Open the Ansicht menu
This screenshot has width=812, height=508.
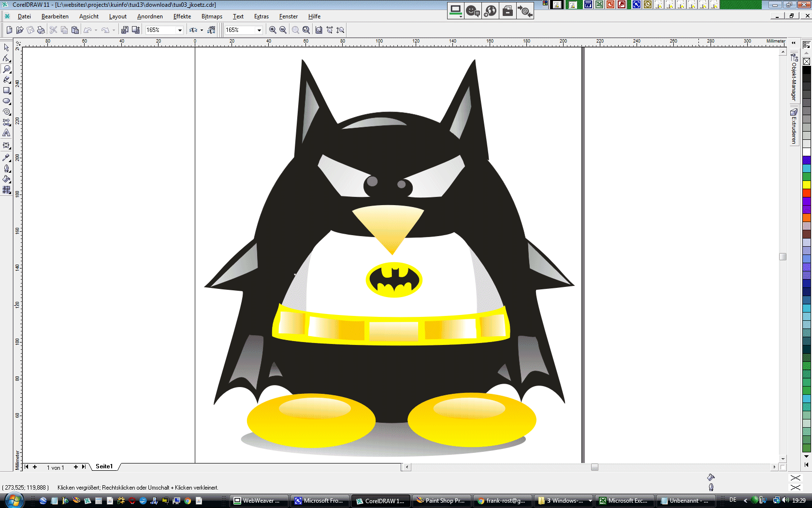point(89,16)
